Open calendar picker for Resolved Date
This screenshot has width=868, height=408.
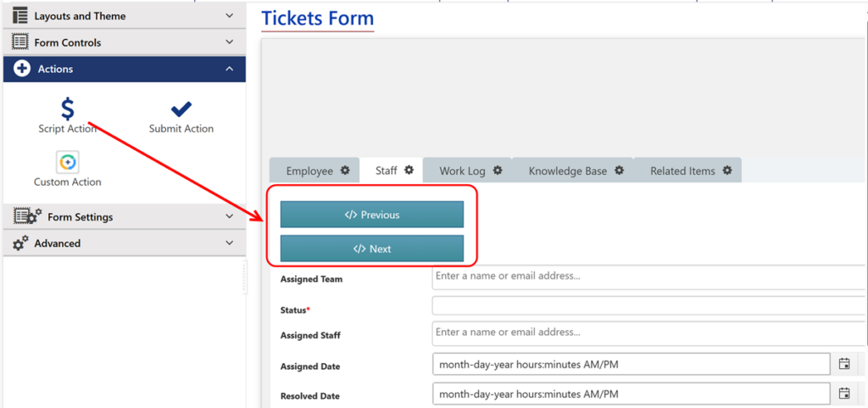click(x=844, y=394)
